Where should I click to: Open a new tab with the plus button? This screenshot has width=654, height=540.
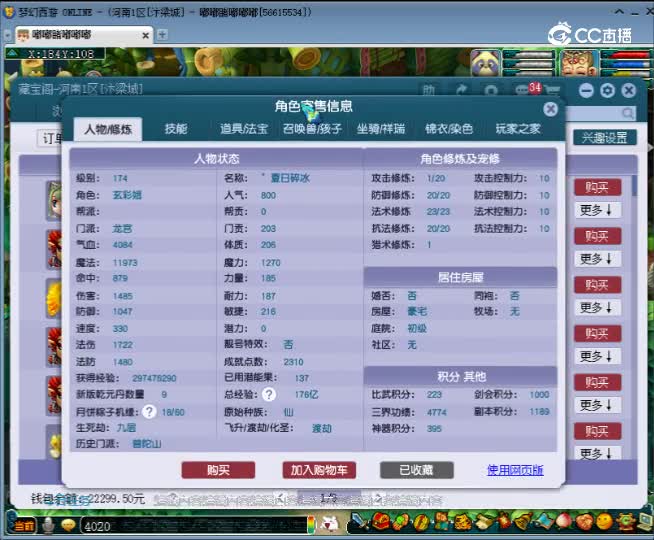[162, 35]
